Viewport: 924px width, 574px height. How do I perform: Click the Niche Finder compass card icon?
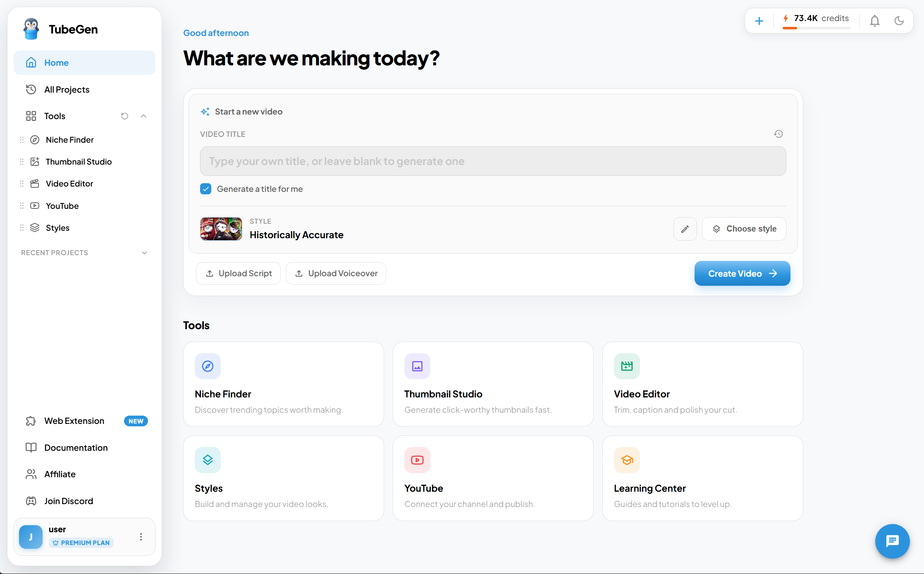coord(208,366)
